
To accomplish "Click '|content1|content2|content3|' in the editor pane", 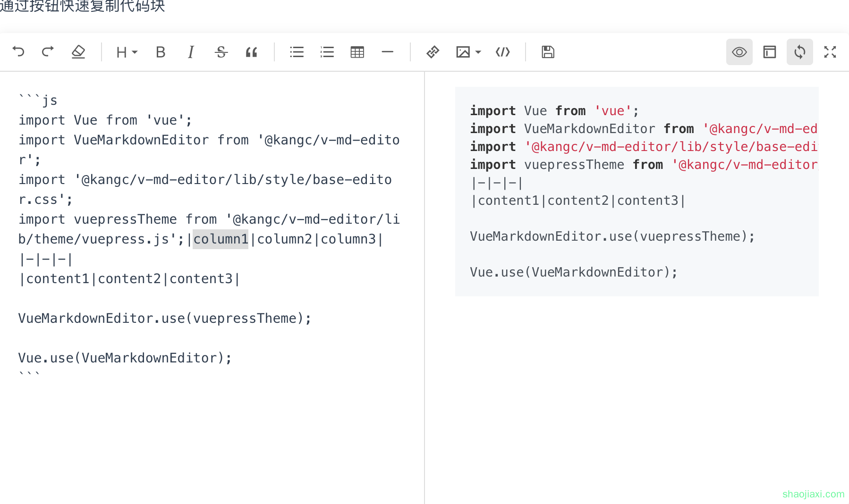I will click(129, 279).
